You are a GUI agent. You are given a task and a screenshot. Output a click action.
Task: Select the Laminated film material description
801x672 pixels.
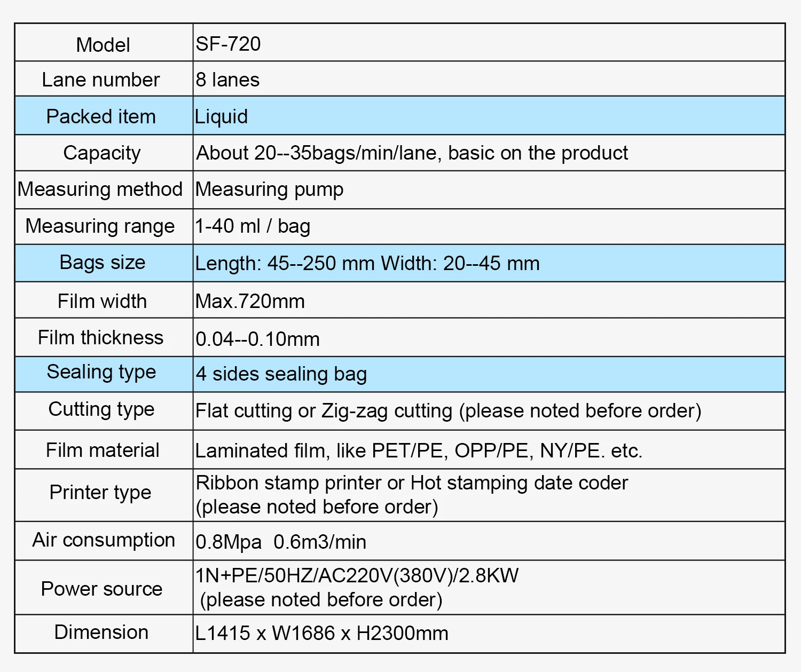(419, 450)
